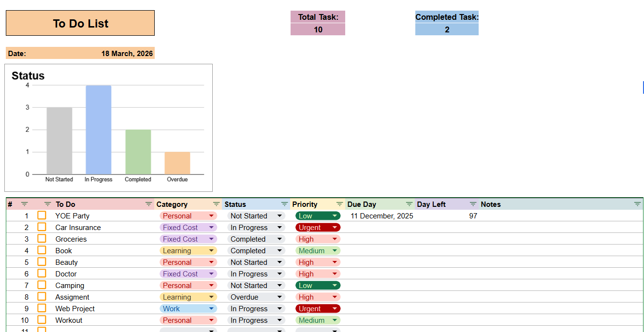Tick the checkbox for Car Insurance
Screen dimensions: 644x332
[42, 227]
